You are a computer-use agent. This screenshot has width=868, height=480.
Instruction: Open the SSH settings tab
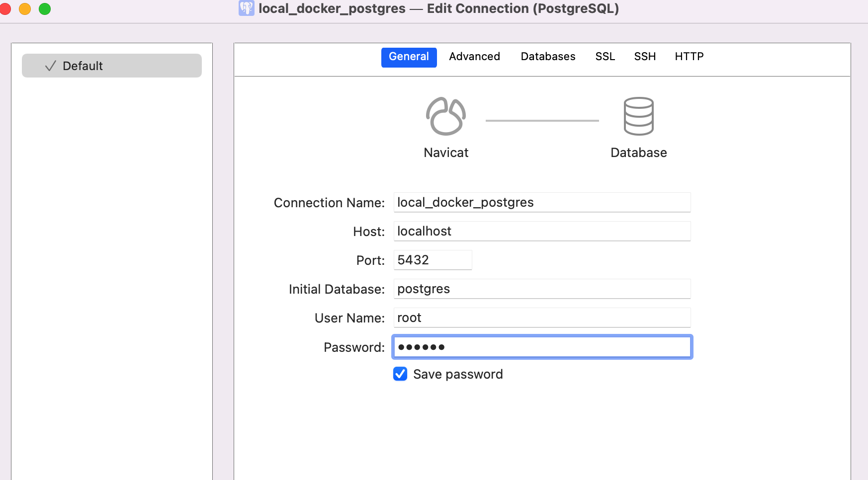coord(645,57)
